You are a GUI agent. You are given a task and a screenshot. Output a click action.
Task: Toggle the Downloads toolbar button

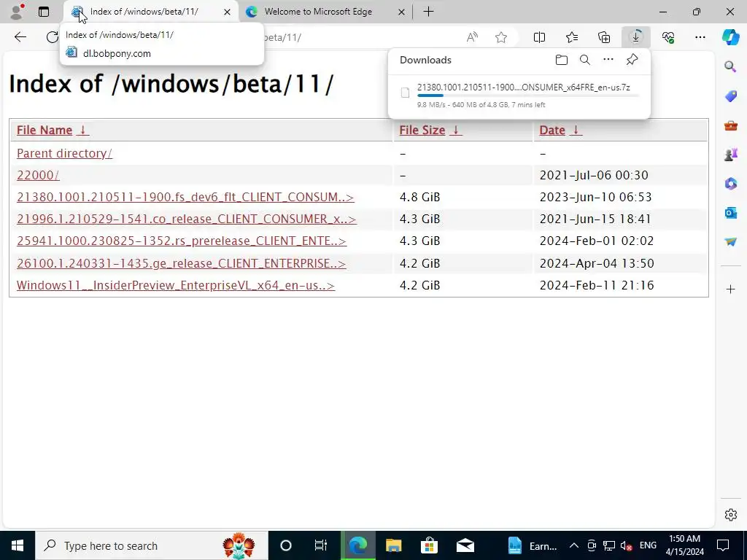point(636,37)
